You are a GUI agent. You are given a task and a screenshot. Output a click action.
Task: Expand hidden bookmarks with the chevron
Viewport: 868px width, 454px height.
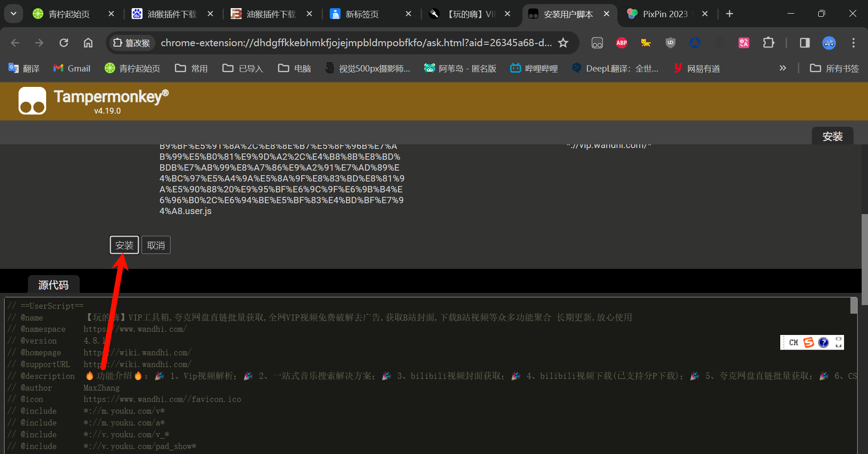(x=783, y=68)
